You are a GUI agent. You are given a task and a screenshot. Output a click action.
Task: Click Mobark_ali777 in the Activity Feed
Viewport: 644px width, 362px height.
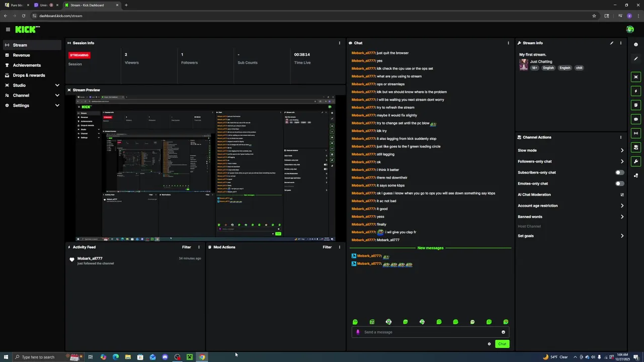[x=90, y=258]
